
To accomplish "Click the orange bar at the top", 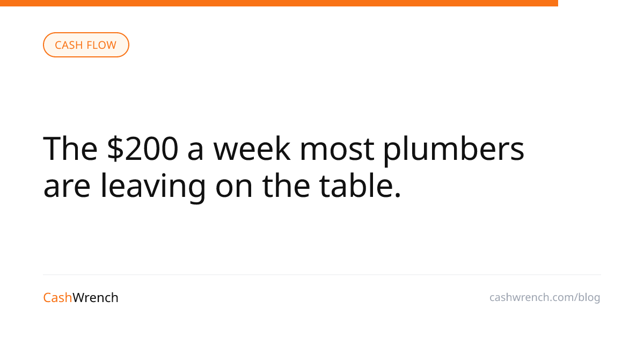I will point(279,3).
